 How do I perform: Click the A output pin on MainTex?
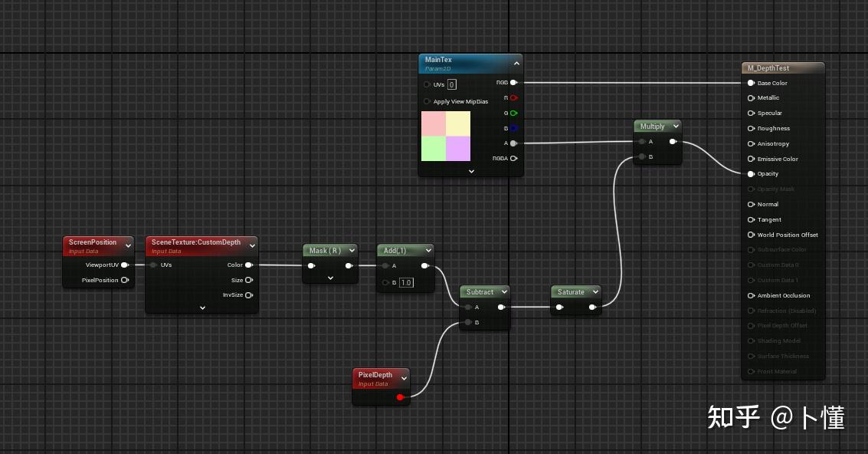coord(513,143)
